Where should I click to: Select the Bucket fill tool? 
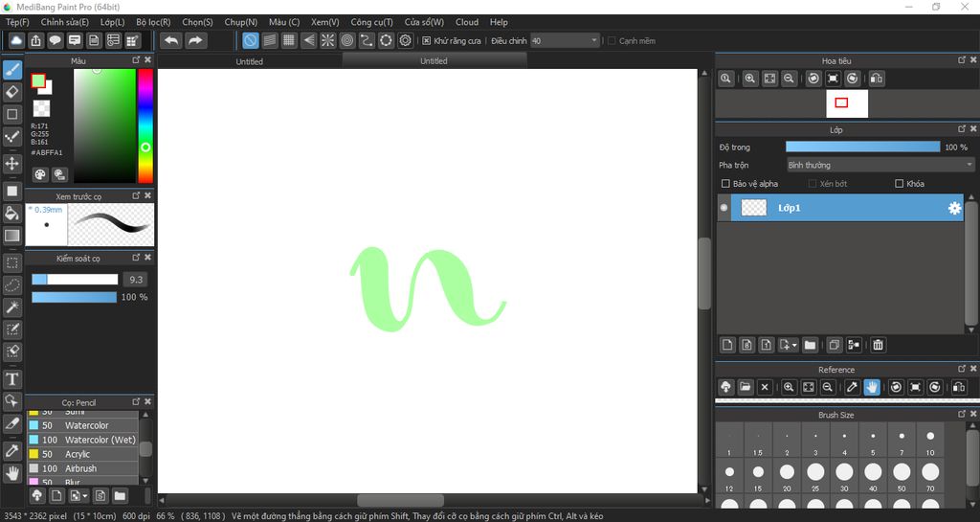[11, 213]
